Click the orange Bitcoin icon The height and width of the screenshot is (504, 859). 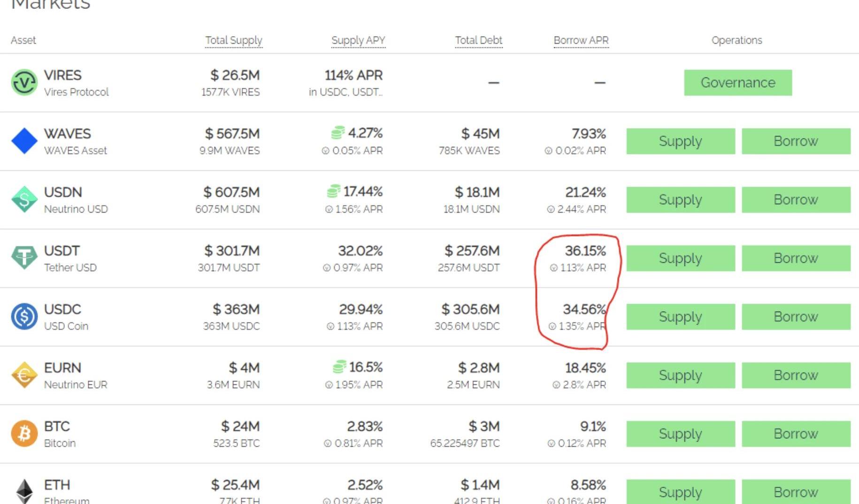pyautogui.click(x=24, y=433)
